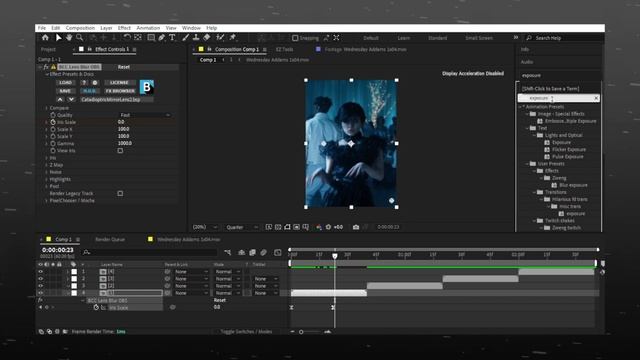This screenshot has height=360, width=640.
Task: Click the LOAD preset button
Action: point(65,82)
